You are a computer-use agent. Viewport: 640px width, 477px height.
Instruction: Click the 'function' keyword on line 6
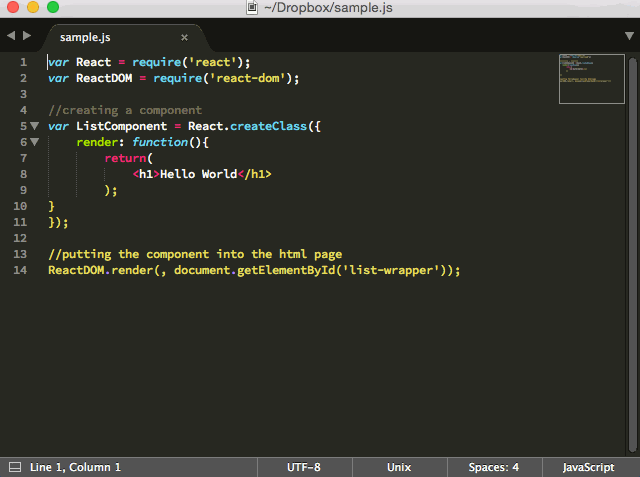click(160, 142)
